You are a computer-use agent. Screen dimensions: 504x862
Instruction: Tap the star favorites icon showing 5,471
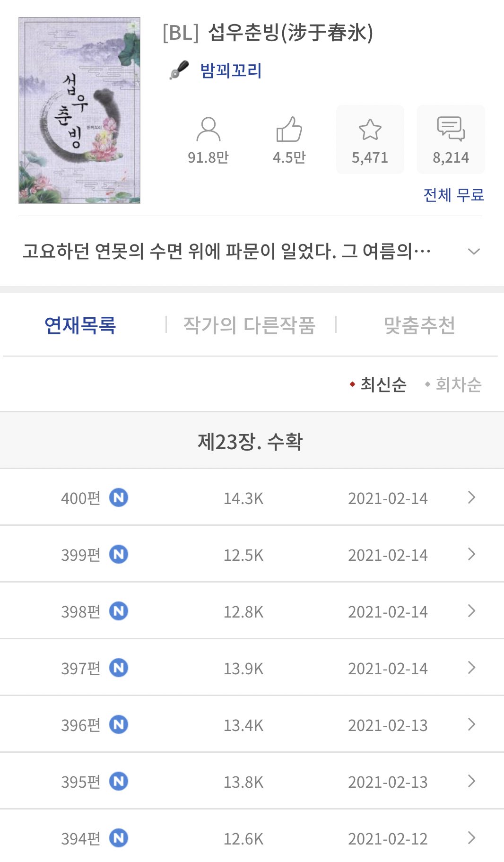370,130
